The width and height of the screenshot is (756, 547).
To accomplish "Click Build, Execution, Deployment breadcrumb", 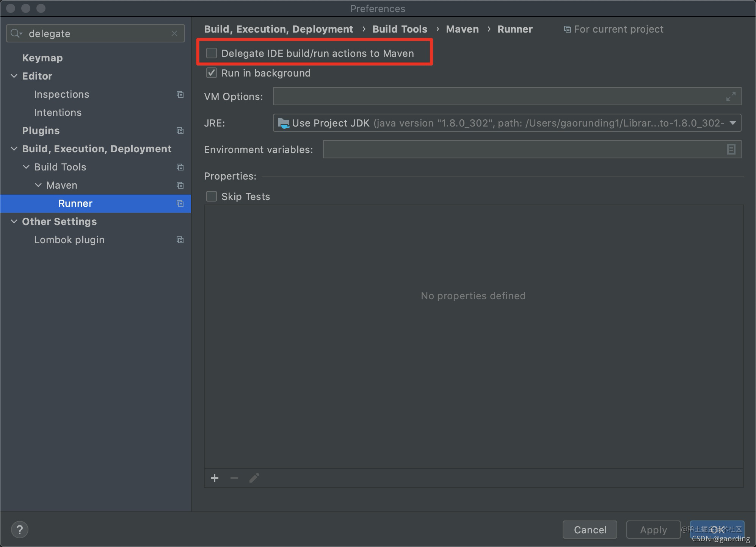I will (x=278, y=29).
